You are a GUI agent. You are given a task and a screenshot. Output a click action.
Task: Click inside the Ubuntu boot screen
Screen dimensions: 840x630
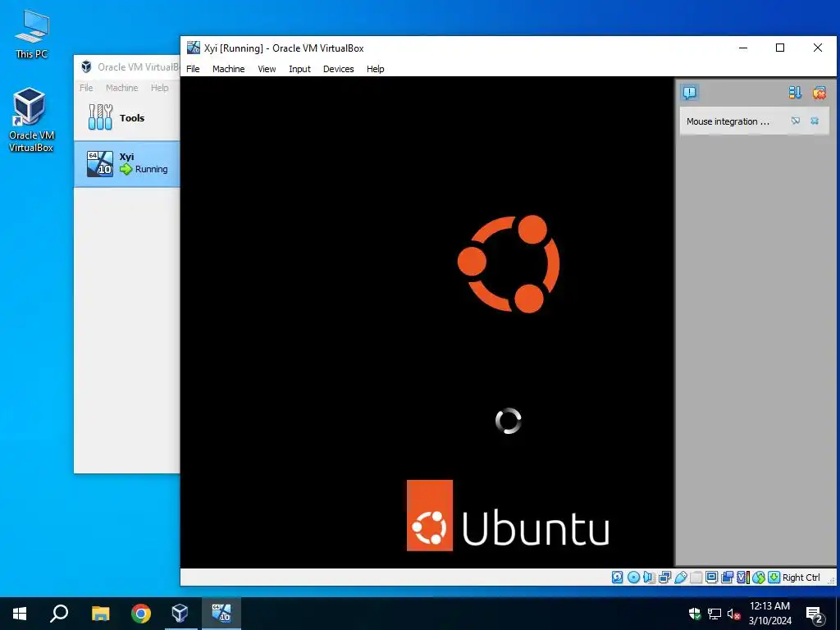click(x=427, y=322)
